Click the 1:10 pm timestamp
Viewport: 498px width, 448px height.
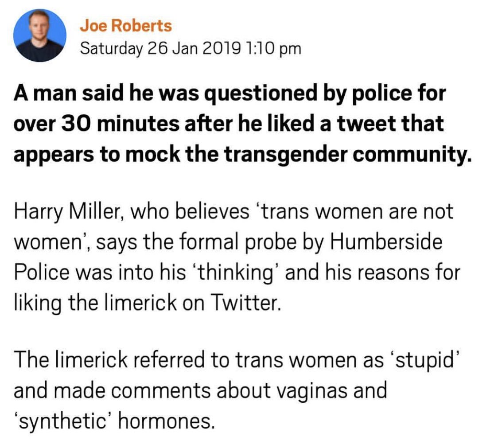pos(273,49)
